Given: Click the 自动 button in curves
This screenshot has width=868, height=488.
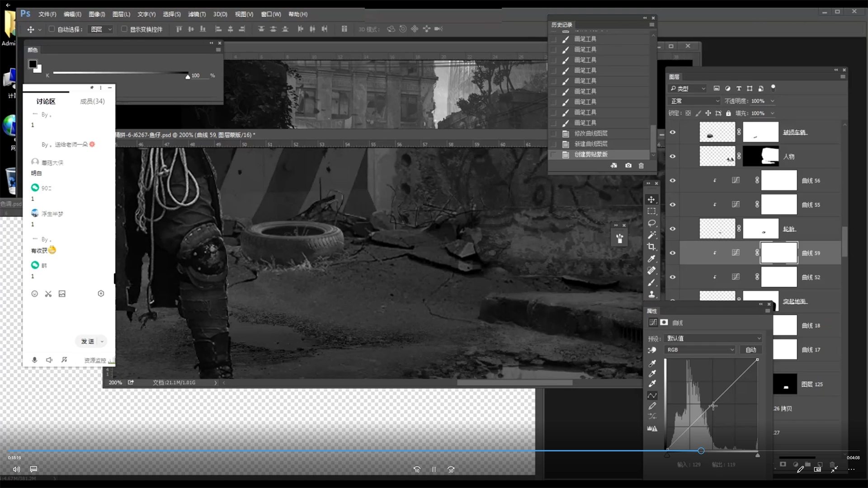Looking at the screenshot, I should (751, 350).
